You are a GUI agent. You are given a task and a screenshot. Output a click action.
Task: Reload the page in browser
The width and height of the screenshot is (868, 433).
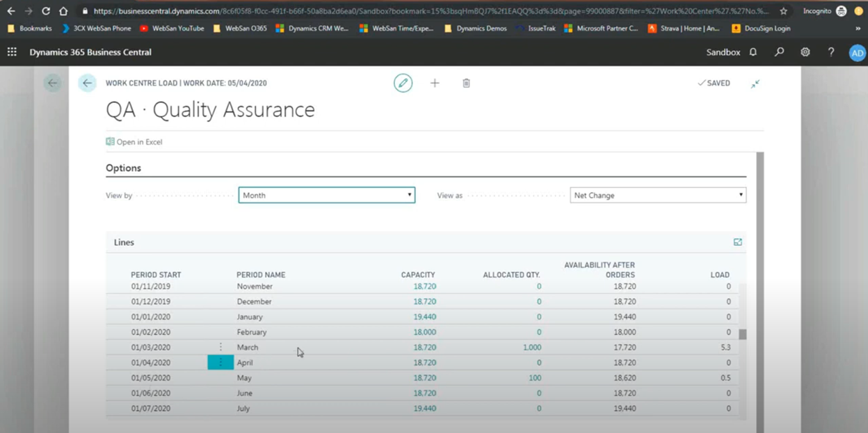tap(46, 11)
